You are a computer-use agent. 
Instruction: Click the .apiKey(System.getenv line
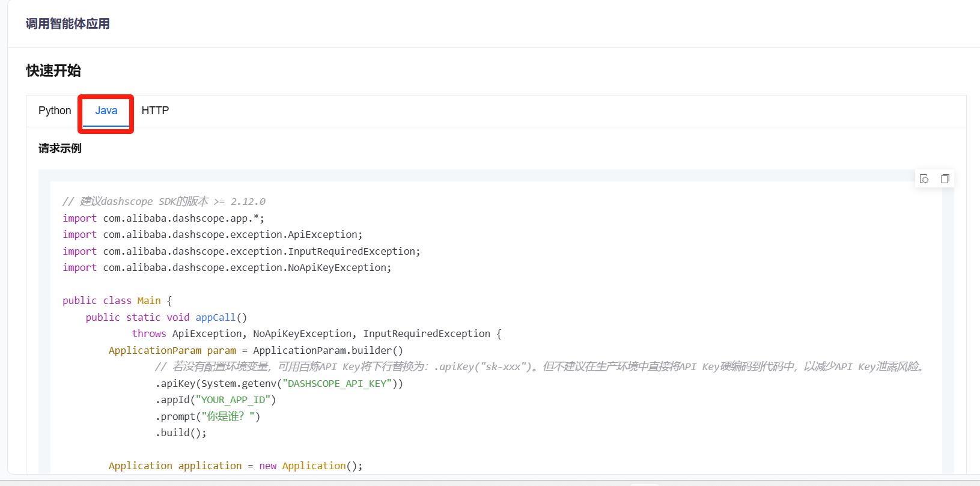pos(279,383)
